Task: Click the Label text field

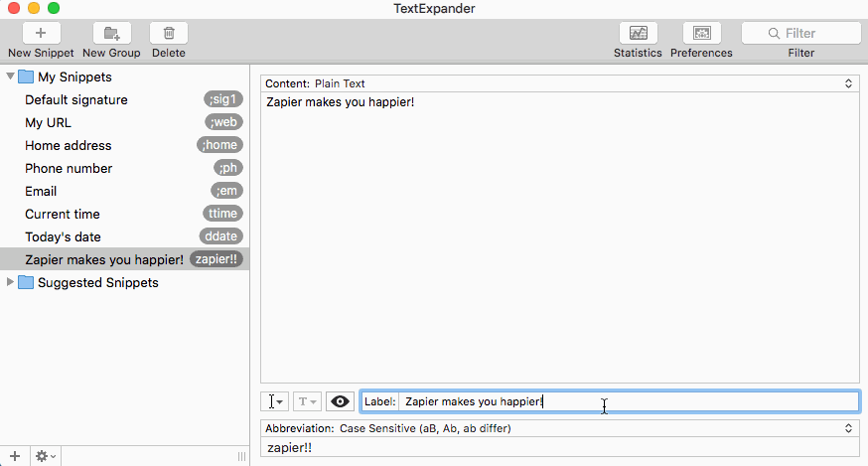Action: click(x=628, y=401)
